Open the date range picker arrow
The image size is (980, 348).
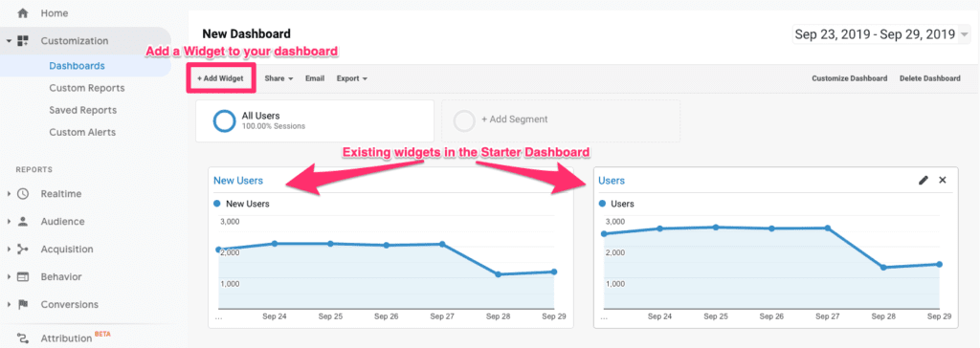(965, 35)
